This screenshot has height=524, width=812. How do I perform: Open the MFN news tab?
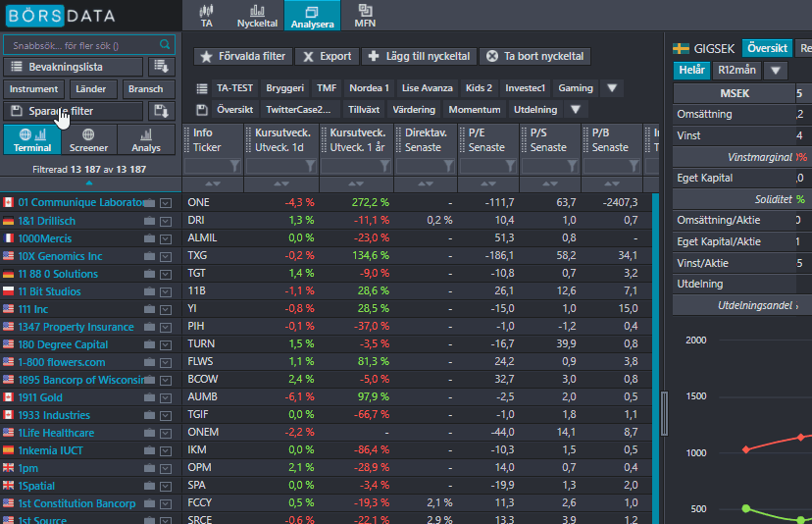point(365,16)
